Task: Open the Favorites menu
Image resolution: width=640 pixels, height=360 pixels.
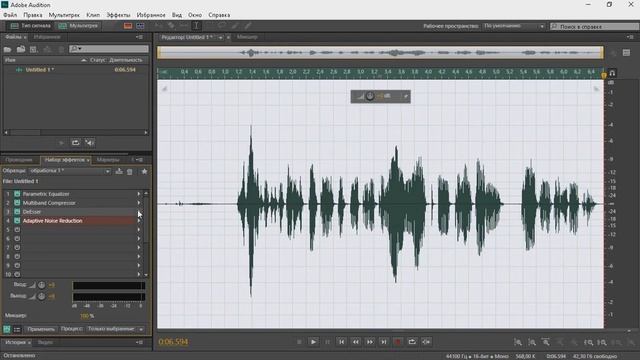Action: 151,15
